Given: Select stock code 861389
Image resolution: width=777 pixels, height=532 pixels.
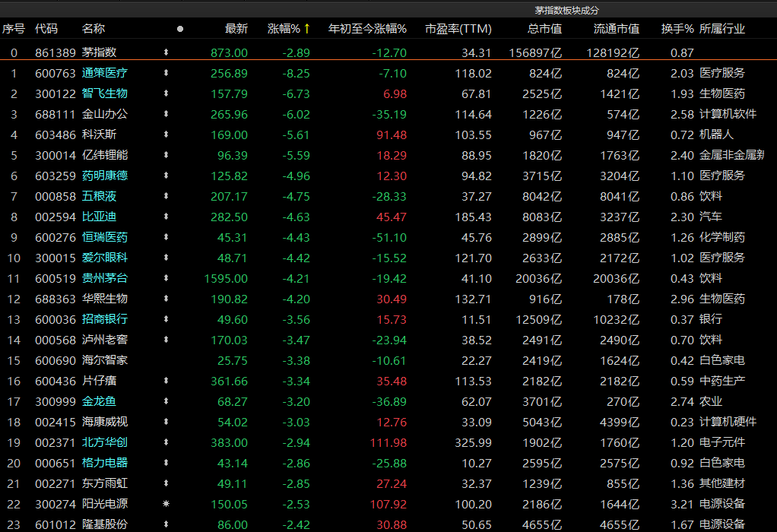Looking at the screenshot, I should tap(55, 52).
